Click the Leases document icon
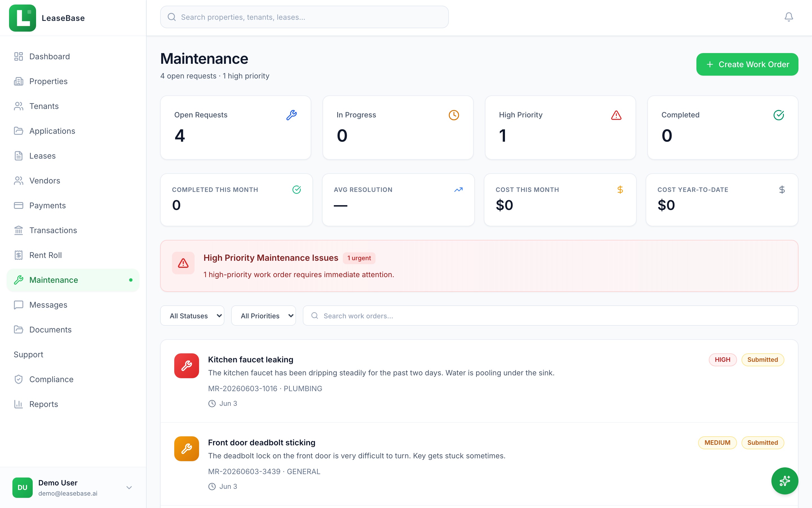This screenshot has height=508, width=812. (x=18, y=156)
